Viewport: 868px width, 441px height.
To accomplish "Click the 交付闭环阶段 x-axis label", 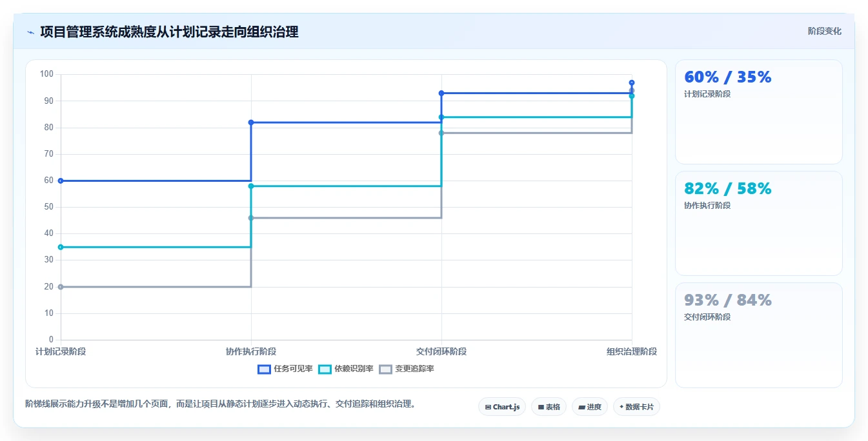I will [441, 351].
